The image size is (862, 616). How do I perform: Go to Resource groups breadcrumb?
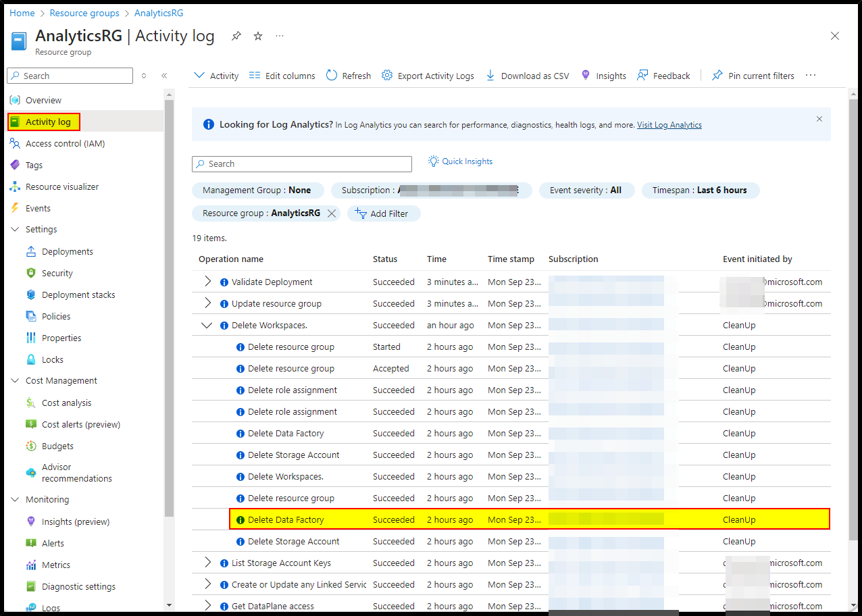coord(84,13)
